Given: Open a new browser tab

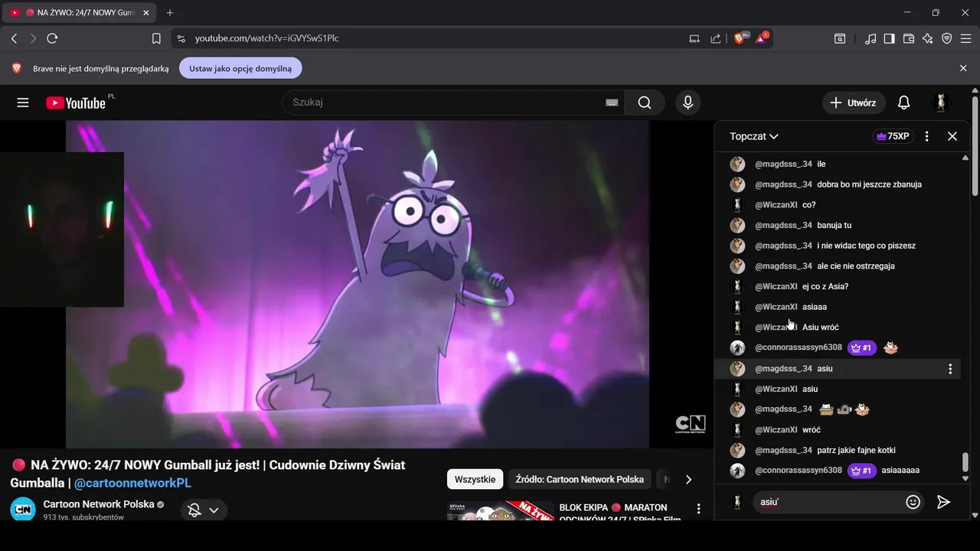Looking at the screenshot, I should pos(170,13).
